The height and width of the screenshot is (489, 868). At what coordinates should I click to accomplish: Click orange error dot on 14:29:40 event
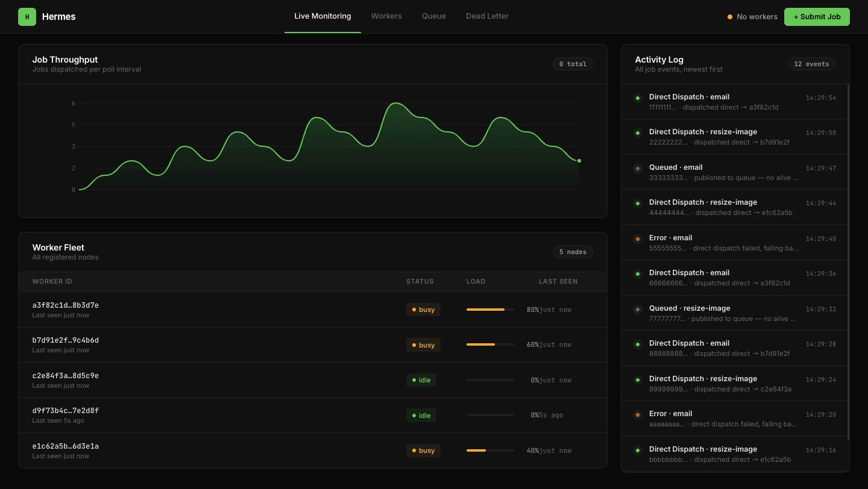(638, 239)
